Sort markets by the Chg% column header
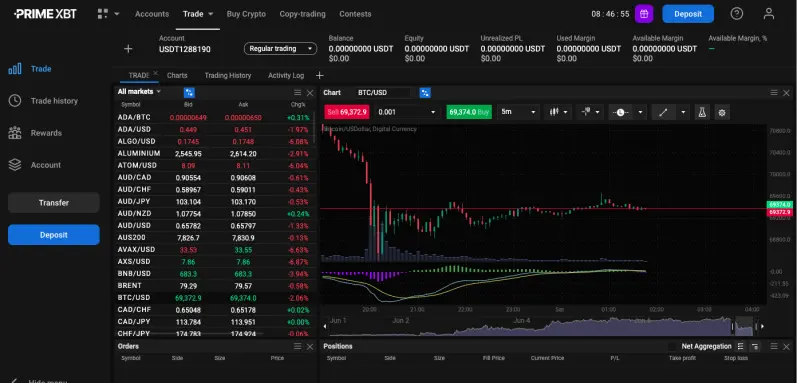The image size is (797, 383). 298,105
